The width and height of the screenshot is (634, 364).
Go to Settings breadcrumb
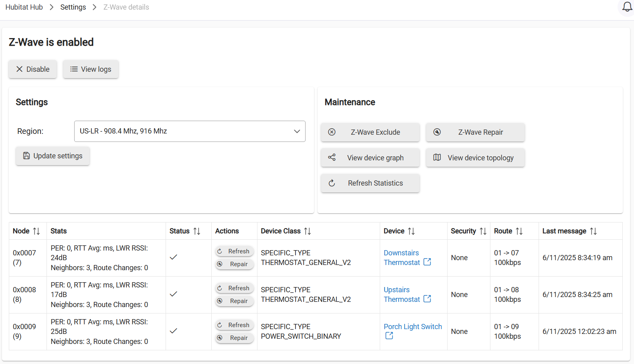point(73,7)
